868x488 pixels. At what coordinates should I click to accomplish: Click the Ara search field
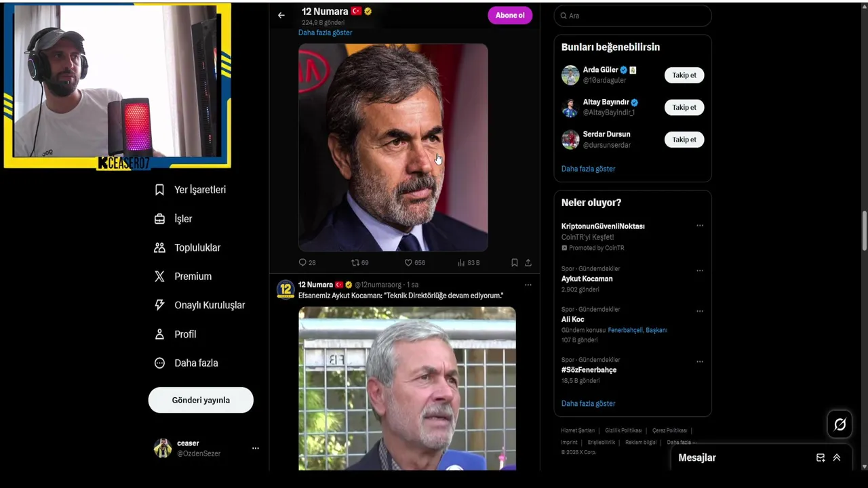click(633, 16)
